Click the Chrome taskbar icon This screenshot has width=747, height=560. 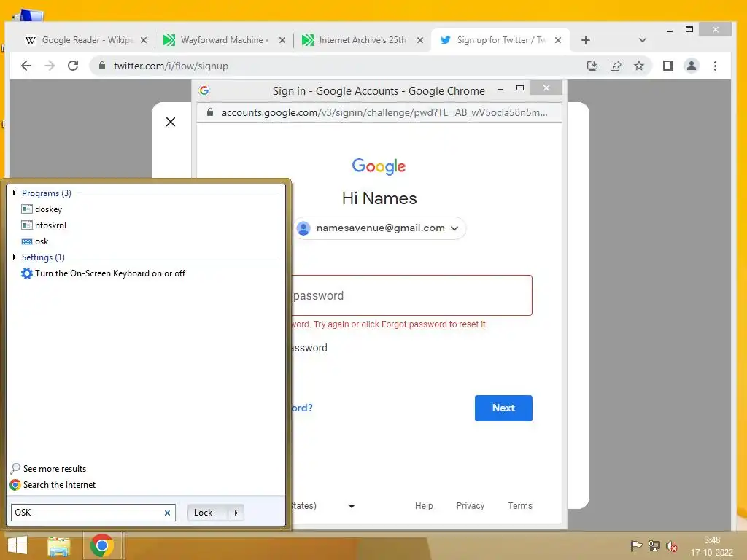[101, 545]
